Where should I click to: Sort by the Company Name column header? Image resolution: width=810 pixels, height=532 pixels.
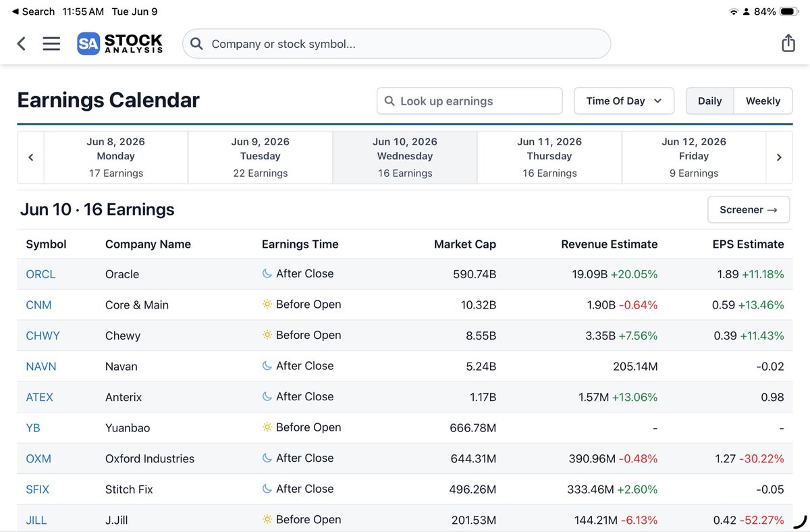pyautogui.click(x=148, y=244)
